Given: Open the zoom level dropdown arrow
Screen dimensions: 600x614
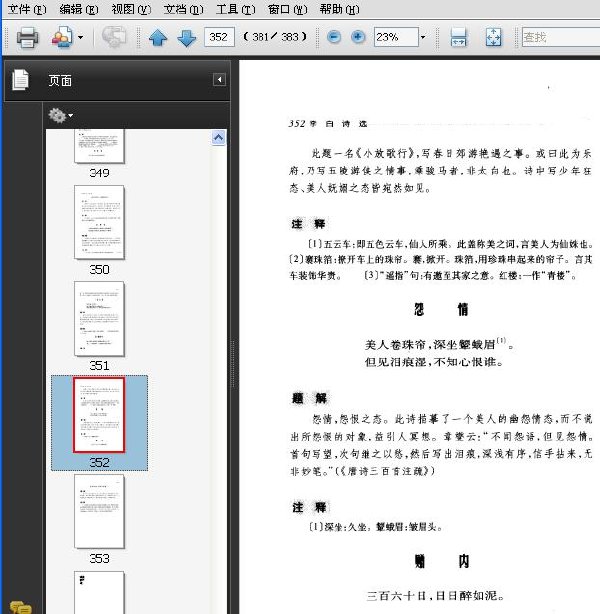Looking at the screenshot, I should (423, 37).
